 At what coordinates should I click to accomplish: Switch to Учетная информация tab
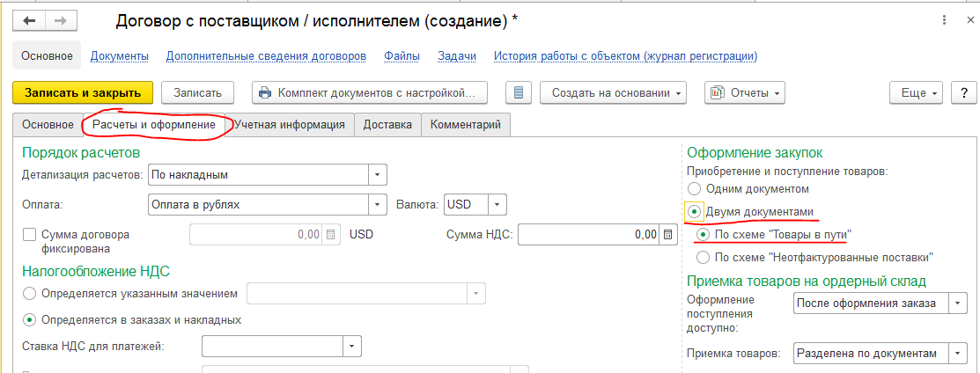(289, 125)
